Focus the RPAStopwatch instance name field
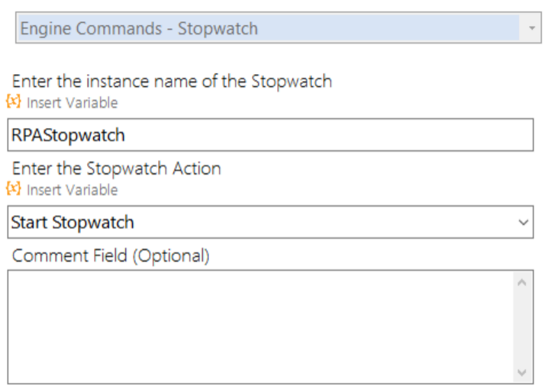 pos(270,135)
